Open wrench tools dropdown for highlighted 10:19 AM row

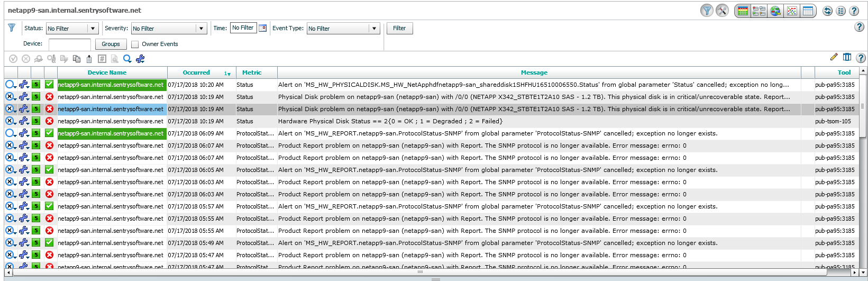(24, 109)
